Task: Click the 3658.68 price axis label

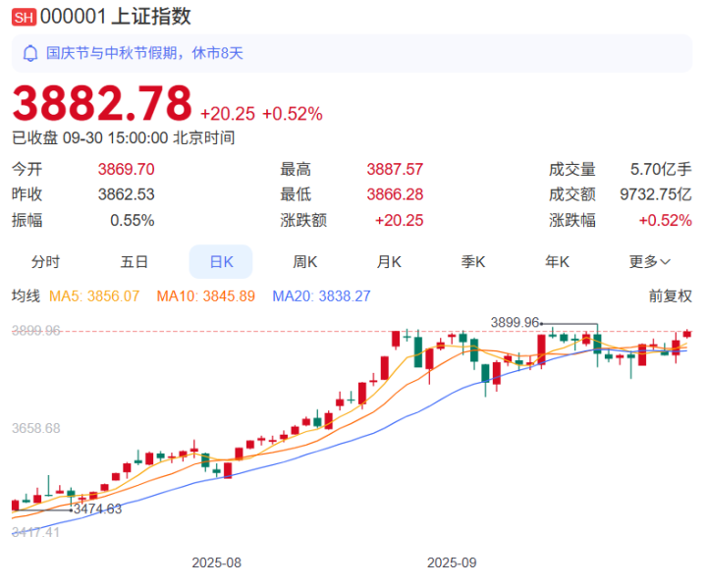Action: tap(35, 428)
